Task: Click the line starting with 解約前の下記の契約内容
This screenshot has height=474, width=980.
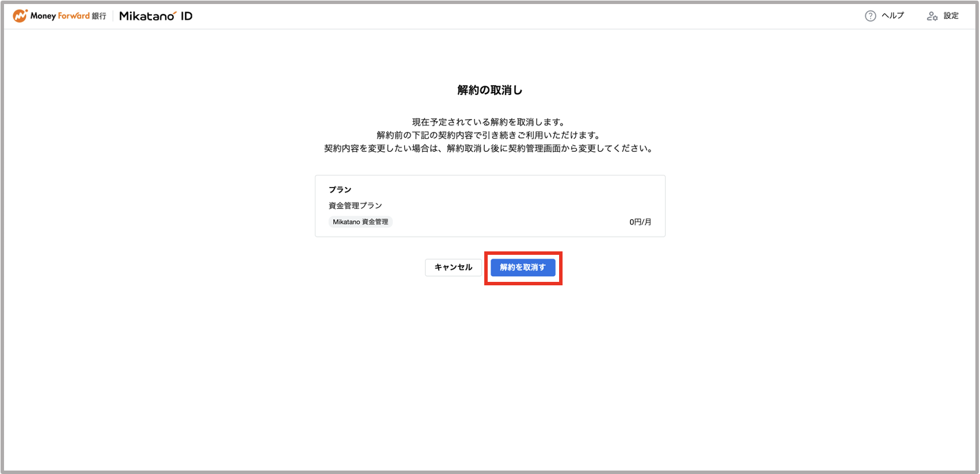Action: pos(490,135)
